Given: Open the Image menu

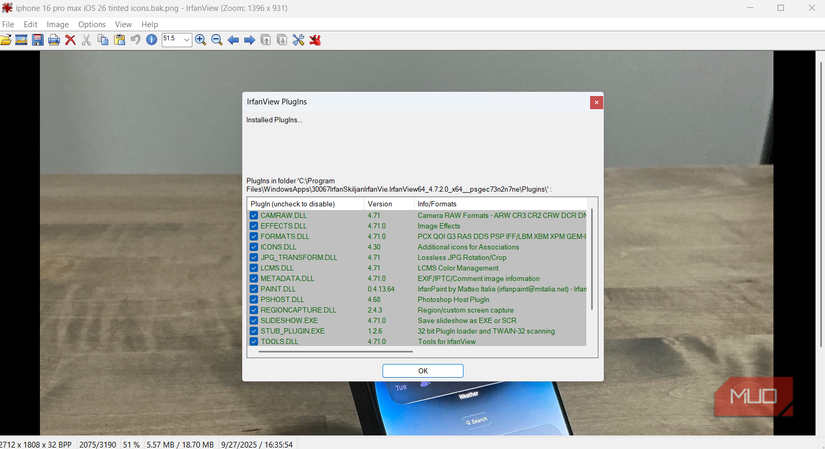Looking at the screenshot, I should coord(58,24).
